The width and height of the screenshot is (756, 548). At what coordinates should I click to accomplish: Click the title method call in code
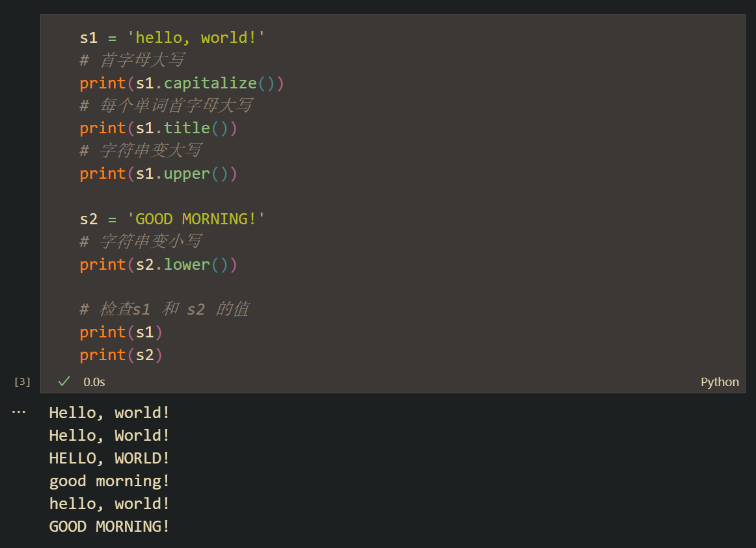point(187,128)
